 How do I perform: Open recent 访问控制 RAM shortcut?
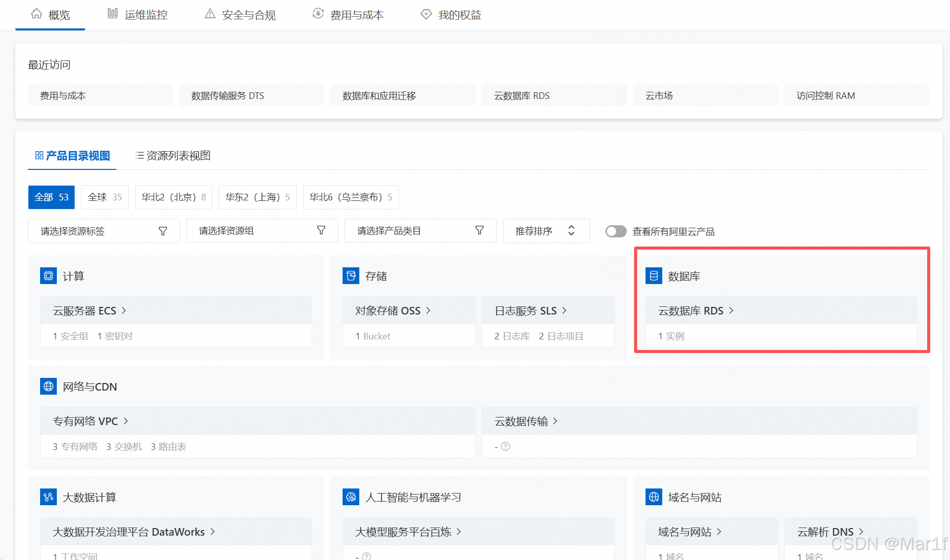click(857, 95)
